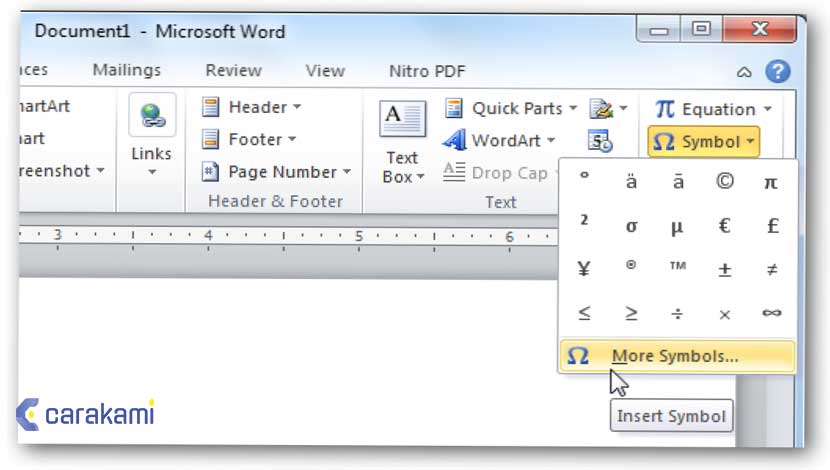Image resolution: width=830 pixels, height=470 pixels.
Task: Insert the not-equal ≠ symbol
Action: tap(771, 269)
